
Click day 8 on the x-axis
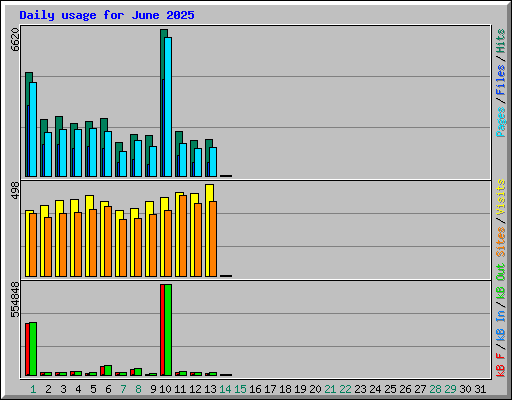point(138,389)
